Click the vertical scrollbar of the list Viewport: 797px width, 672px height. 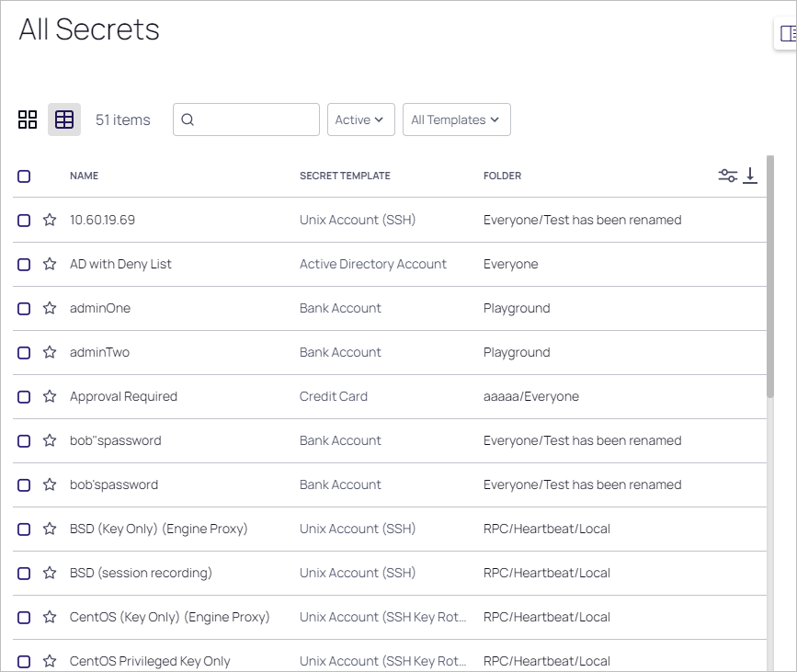coord(770,276)
